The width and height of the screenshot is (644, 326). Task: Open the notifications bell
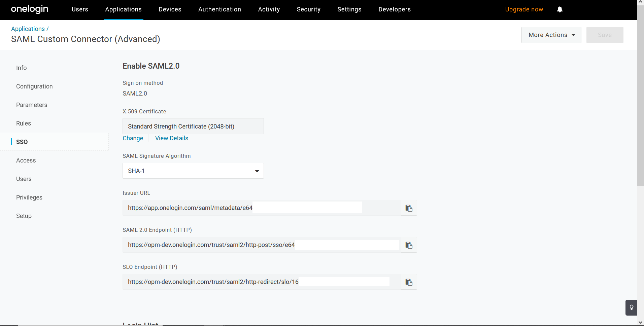tap(560, 9)
